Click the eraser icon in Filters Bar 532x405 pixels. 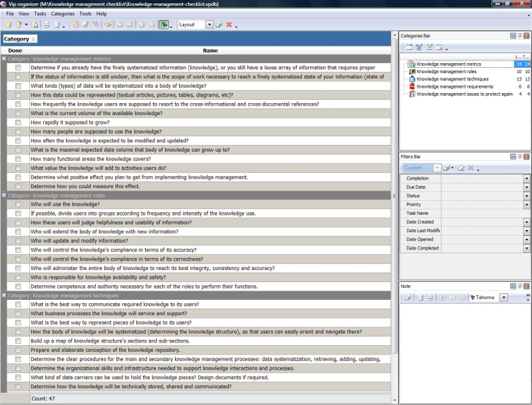click(x=460, y=168)
